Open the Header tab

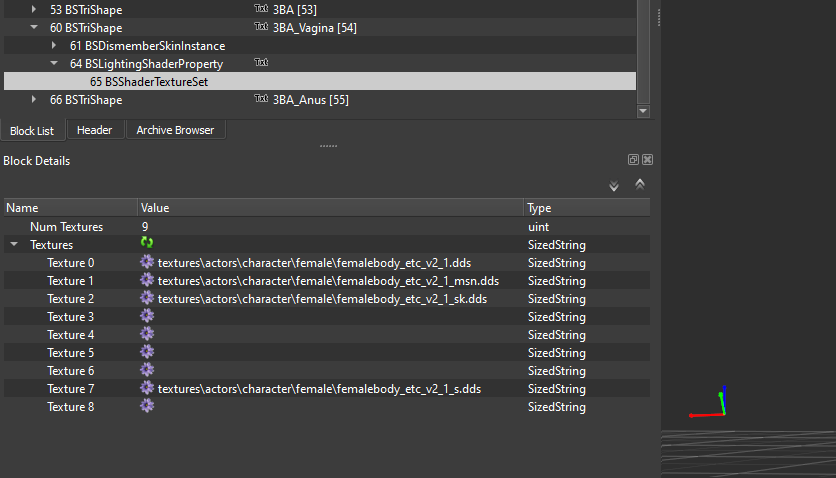(94, 130)
